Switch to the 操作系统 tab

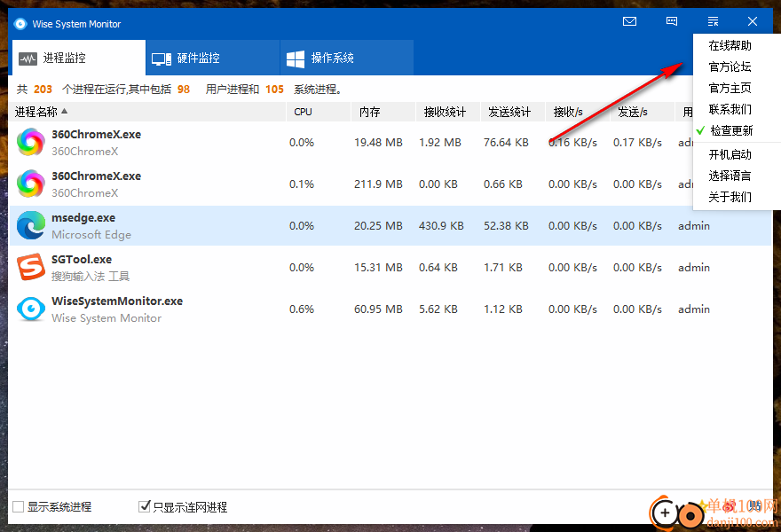point(347,58)
